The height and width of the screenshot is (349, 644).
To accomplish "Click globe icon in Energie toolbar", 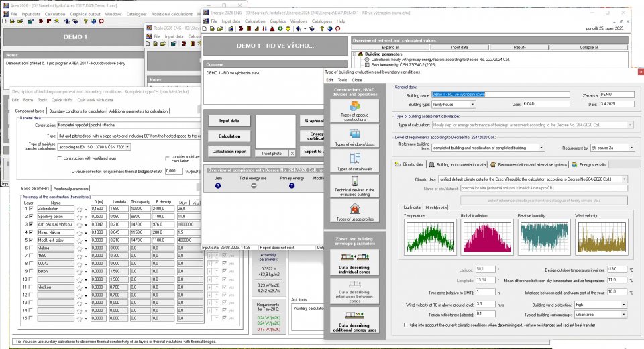I will [x=330, y=28].
